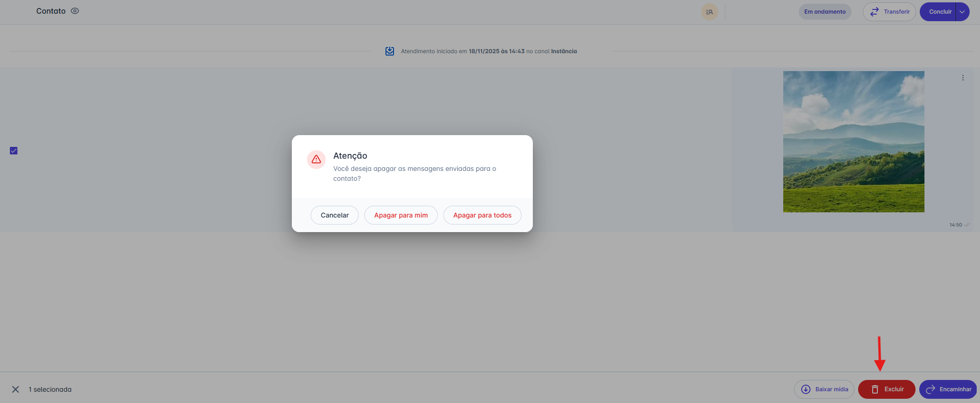Click the 14:50 message timestamp
Viewport: 980px width, 403px height.
tap(956, 225)
